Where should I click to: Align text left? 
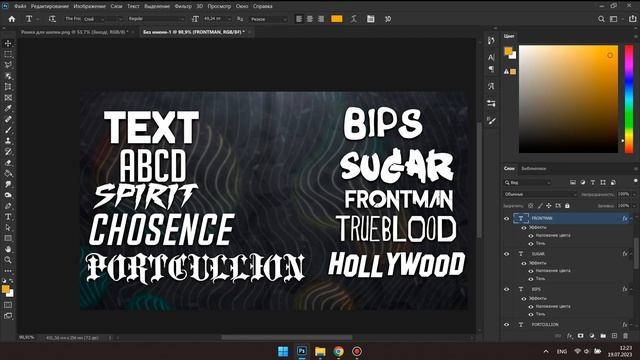click(299, 19)
